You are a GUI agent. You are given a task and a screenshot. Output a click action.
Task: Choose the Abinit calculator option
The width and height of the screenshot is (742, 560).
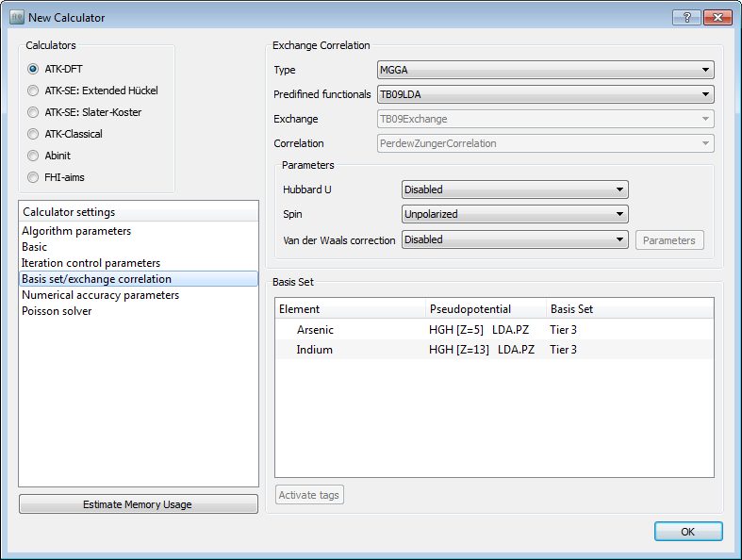[33, 156]
